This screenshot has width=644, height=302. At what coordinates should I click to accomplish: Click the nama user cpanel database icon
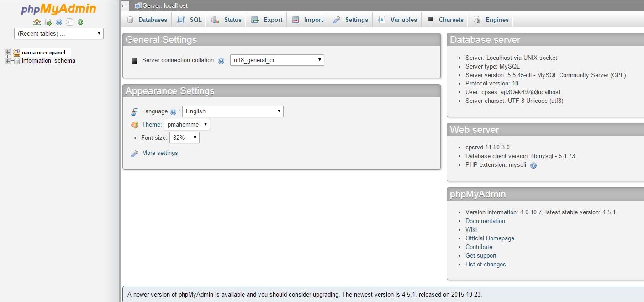tap(17, 53)
